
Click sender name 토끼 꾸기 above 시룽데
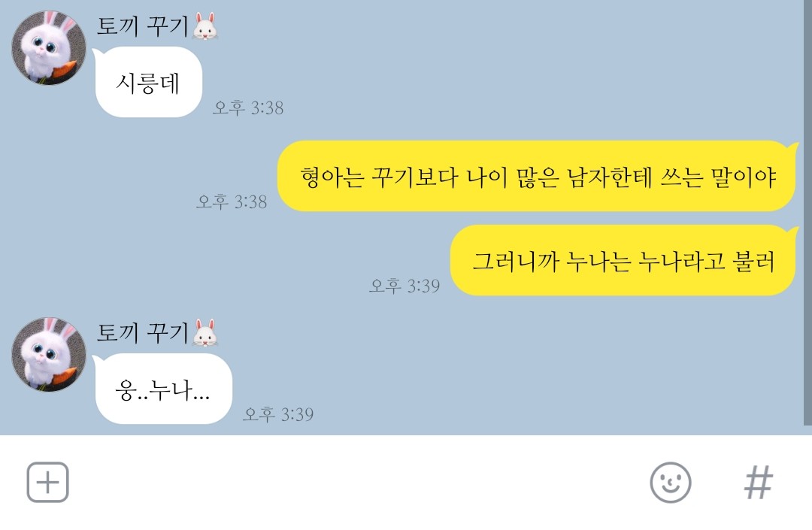click(x=142, y=26)
